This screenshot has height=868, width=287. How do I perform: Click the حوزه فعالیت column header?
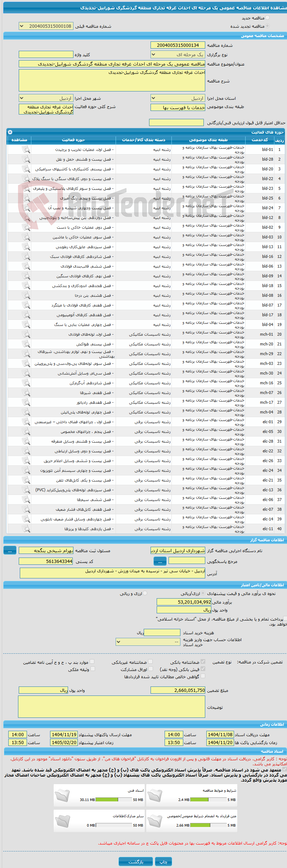pyautogui.click(x=73, y=140)
